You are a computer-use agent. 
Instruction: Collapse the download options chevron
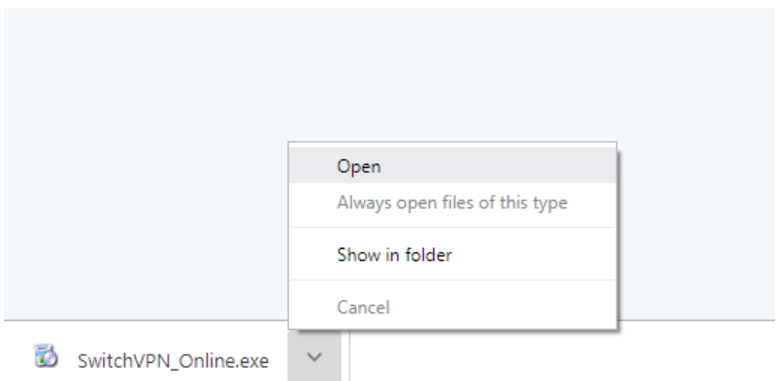tap(314, 357)
